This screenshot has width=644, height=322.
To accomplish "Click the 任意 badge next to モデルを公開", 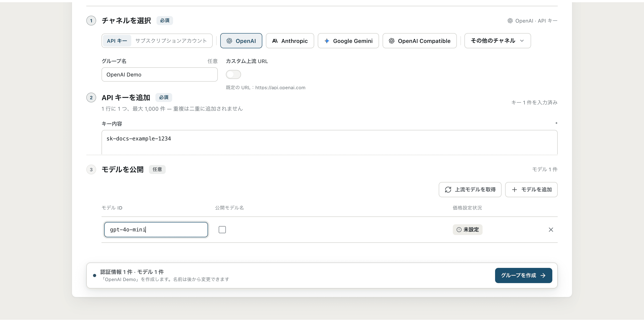I will point(157,169).
